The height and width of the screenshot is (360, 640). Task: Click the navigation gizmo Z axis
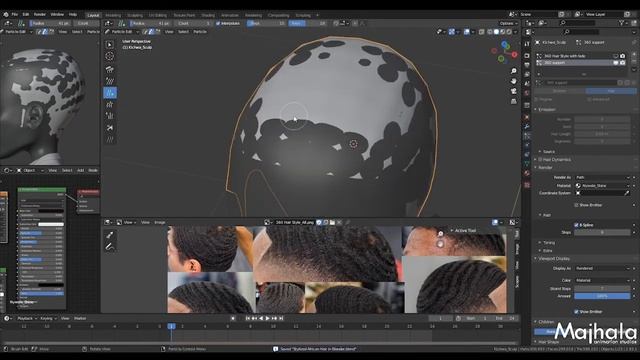(x=505, y=44)
